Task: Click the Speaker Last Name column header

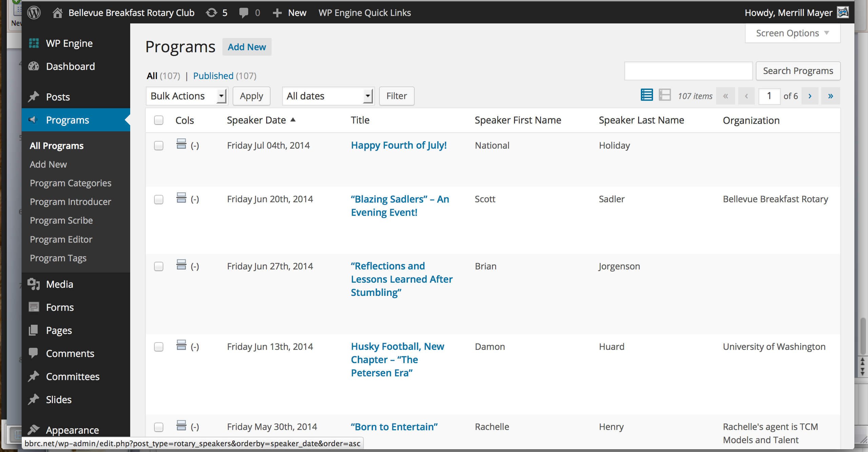Action: point(641,120)
